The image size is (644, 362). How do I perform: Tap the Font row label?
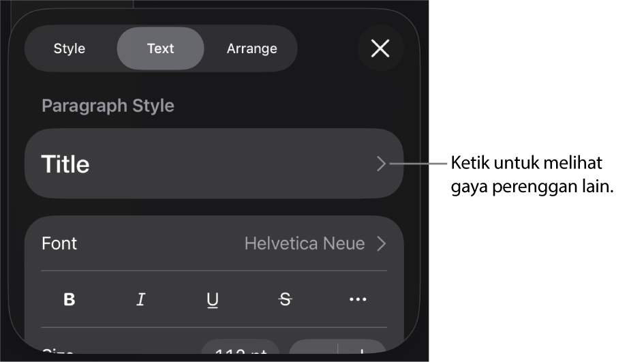[x=59, y=243]
